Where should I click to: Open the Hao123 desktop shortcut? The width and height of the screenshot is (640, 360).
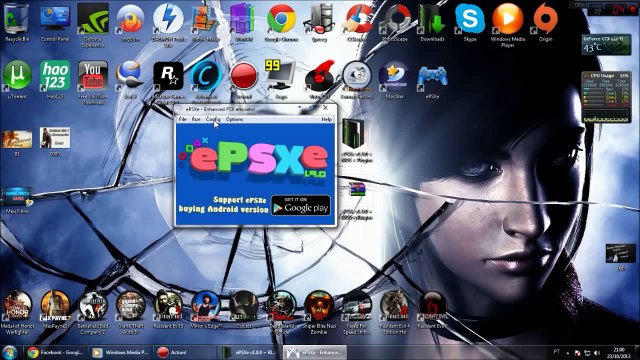point(55,80)
